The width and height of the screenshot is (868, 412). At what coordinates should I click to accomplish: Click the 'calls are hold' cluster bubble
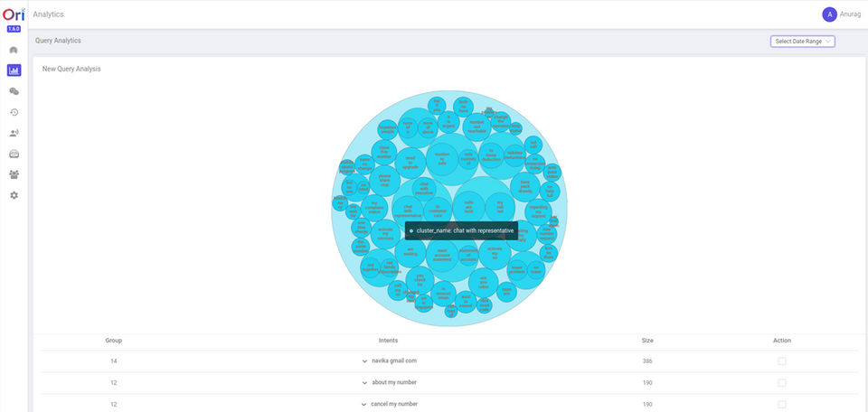pyautogui.click(x=468, y=207)
